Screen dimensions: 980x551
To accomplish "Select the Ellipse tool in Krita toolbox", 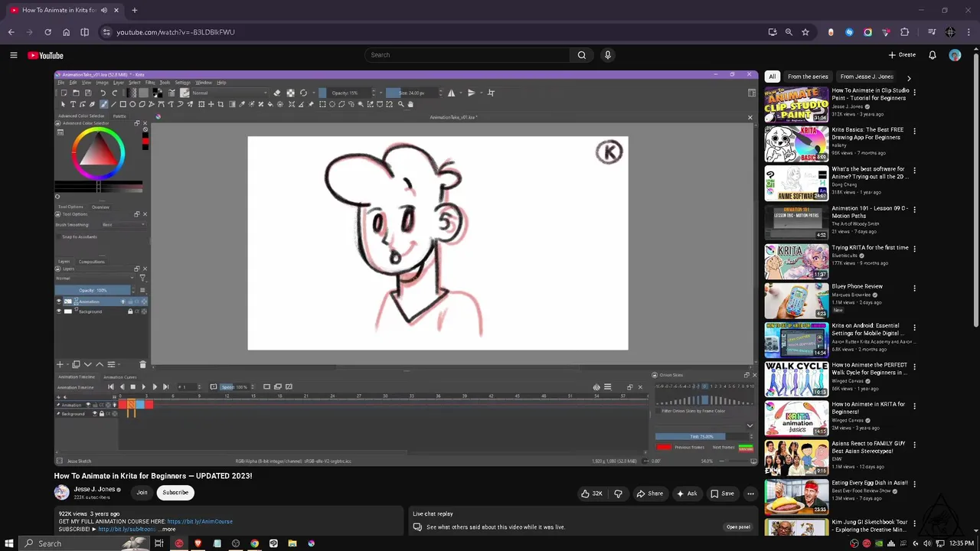I will [x=133, y=104].
